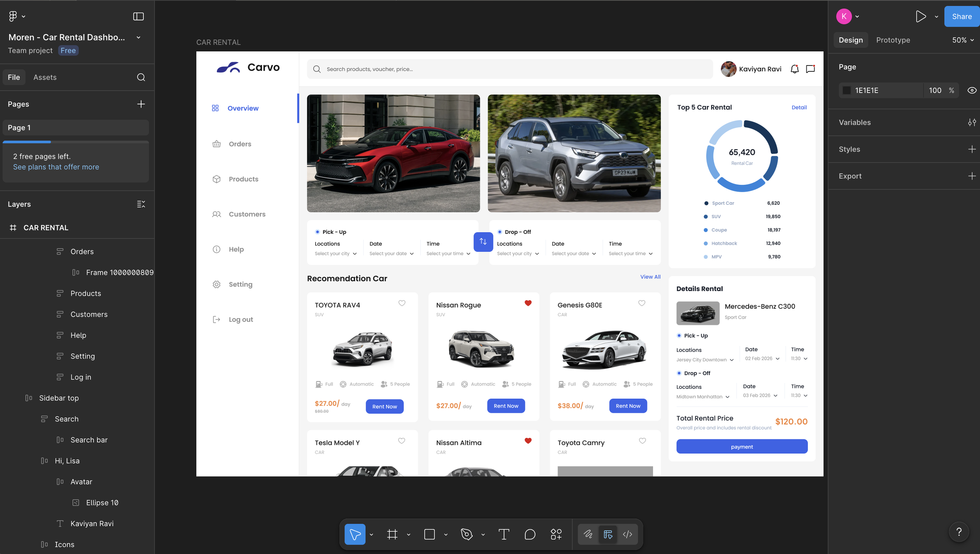The width and height of the screenshot is (980, 554).
Task: Click the Share button
Action: 962,16
